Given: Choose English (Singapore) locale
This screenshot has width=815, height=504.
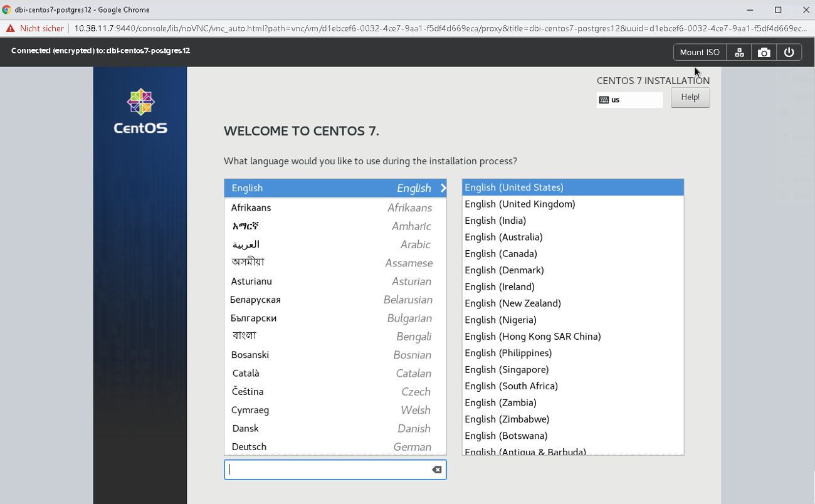Looking at the screenshot, I should tap(573, 370).
